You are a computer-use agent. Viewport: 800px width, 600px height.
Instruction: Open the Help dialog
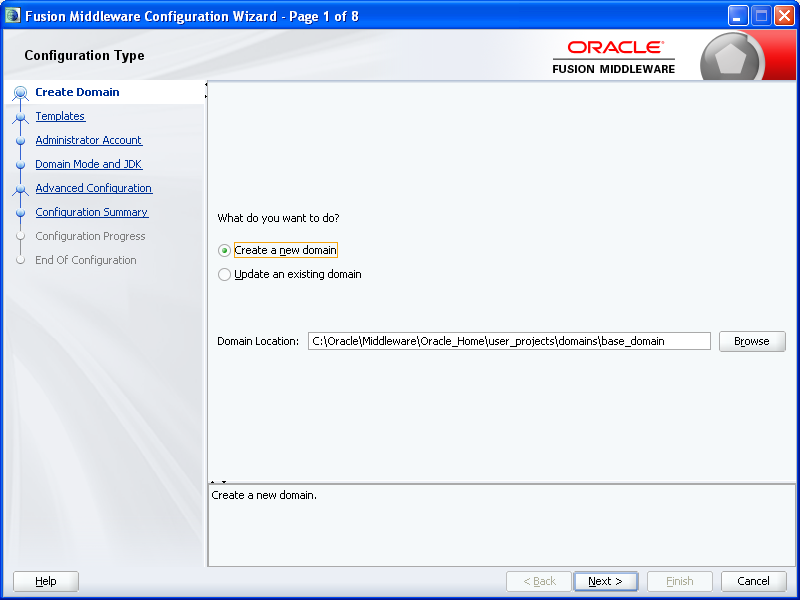click(x=45, y=581)
